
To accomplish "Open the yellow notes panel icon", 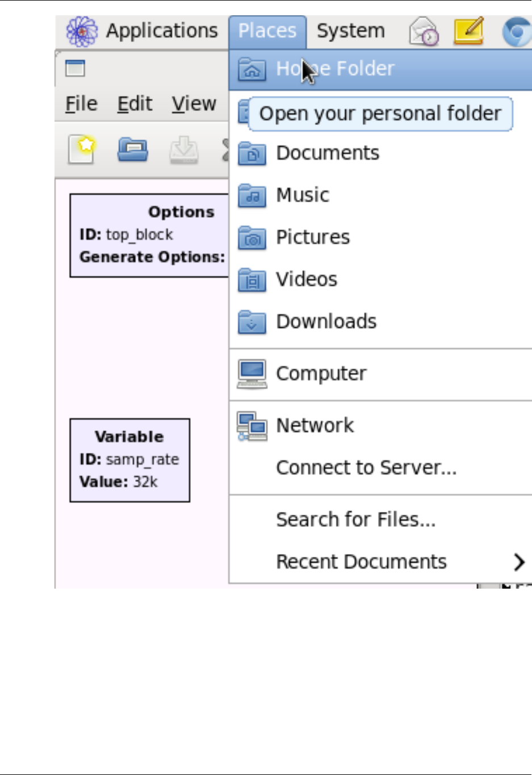I will click(x=468, y=31).
